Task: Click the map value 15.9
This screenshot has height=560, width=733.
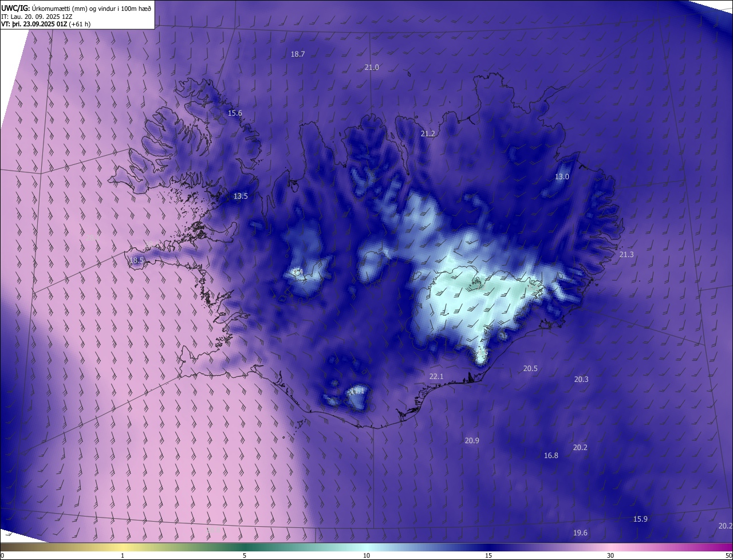Action: 640,519
